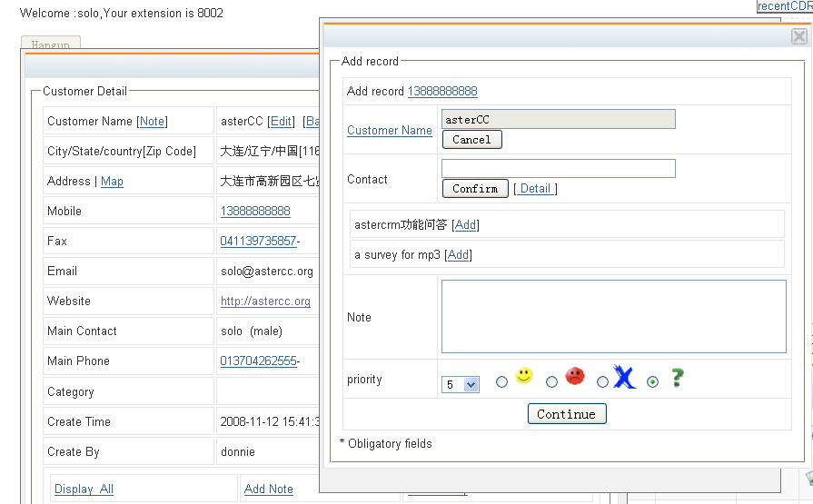Click into the Note text area
The image size is (813, 504).
614,316
